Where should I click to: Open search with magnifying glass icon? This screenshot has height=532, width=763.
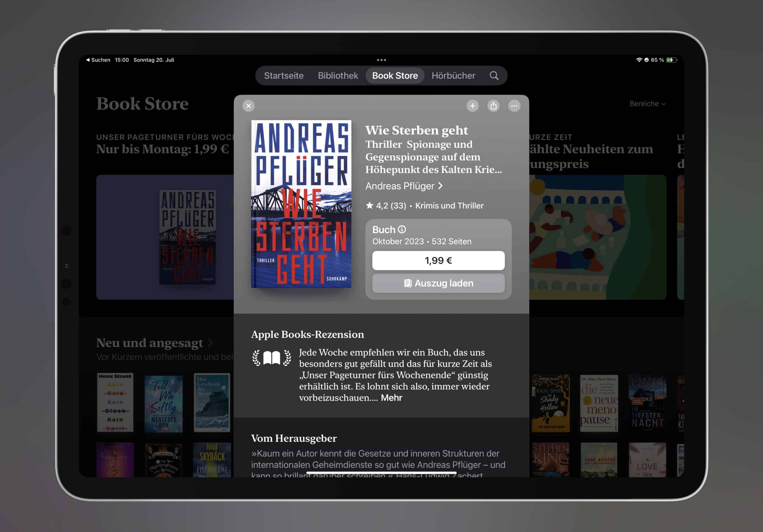tap(494, 76)
